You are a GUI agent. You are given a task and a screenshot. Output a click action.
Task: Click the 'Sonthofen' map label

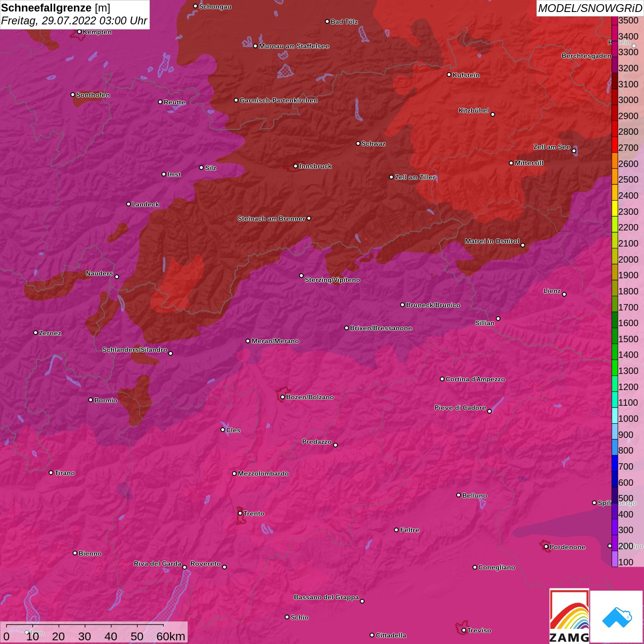(x=93, y=95)
